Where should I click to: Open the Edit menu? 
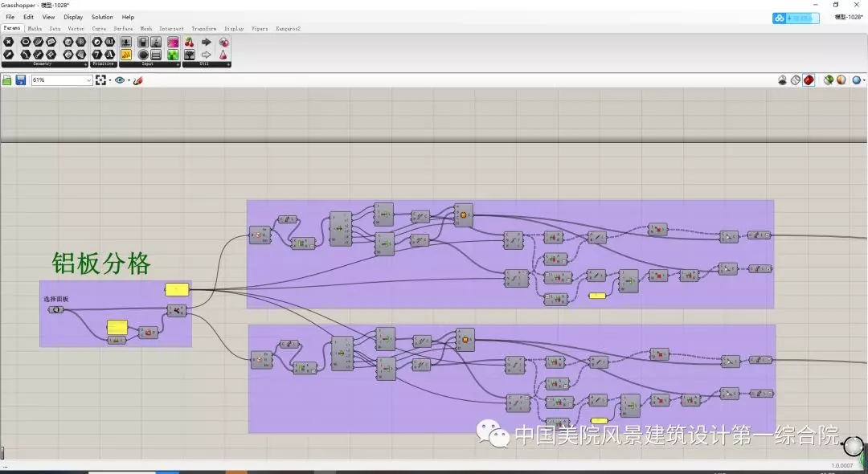tap(28, 17)
